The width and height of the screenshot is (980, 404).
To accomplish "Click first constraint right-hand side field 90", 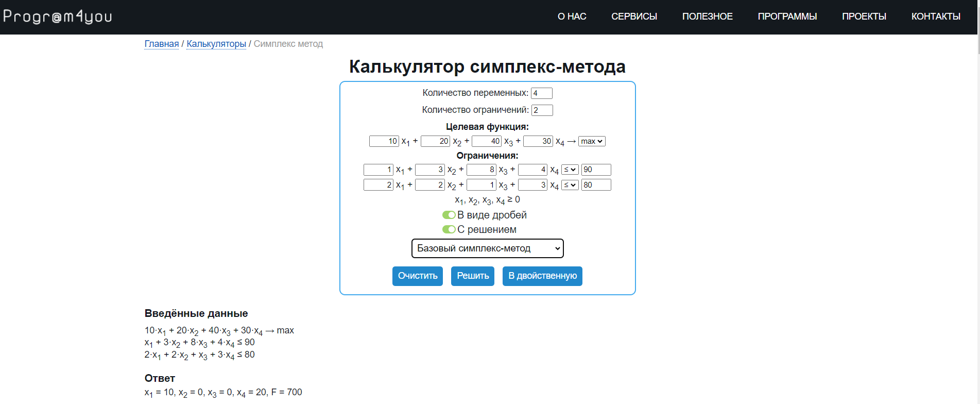I will coord(596,170).
